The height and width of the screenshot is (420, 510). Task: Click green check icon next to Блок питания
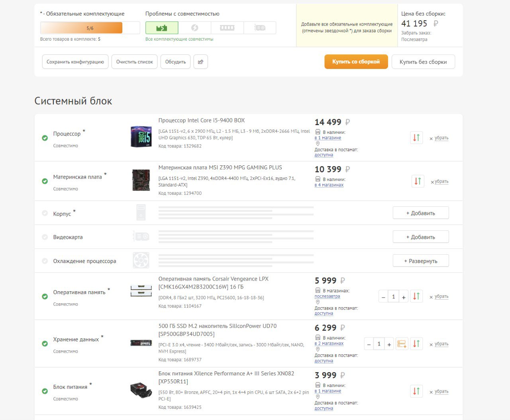pyautogui.click(x=45, y=391)
